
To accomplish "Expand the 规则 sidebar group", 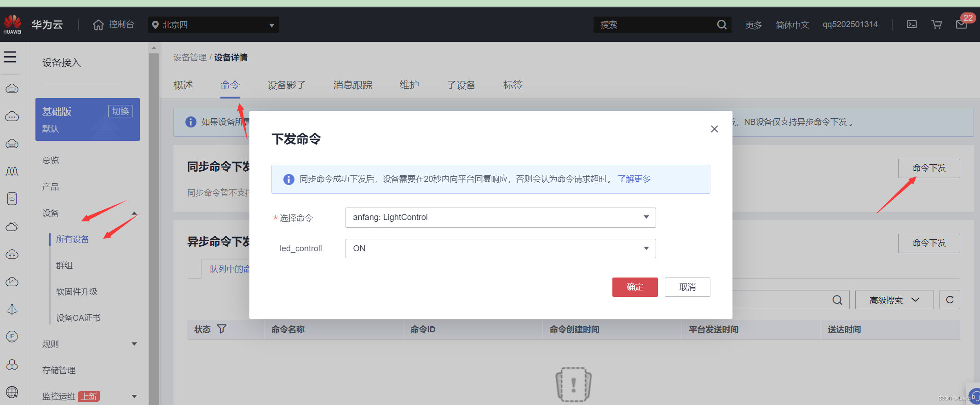I will point(134,344).
